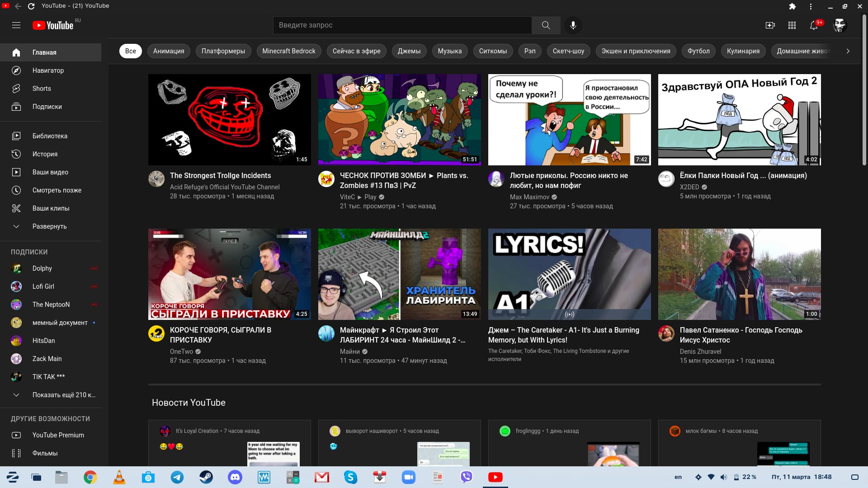Select the Платформеры chip

coord(223,51)
